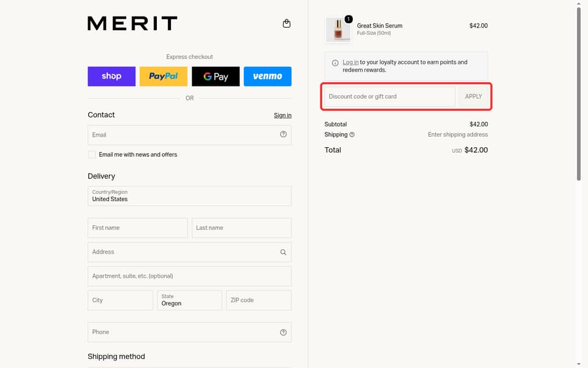This screenshot has height=368, width=588.
Task: Click the APPLY discount button
Action: coord(473,96)
